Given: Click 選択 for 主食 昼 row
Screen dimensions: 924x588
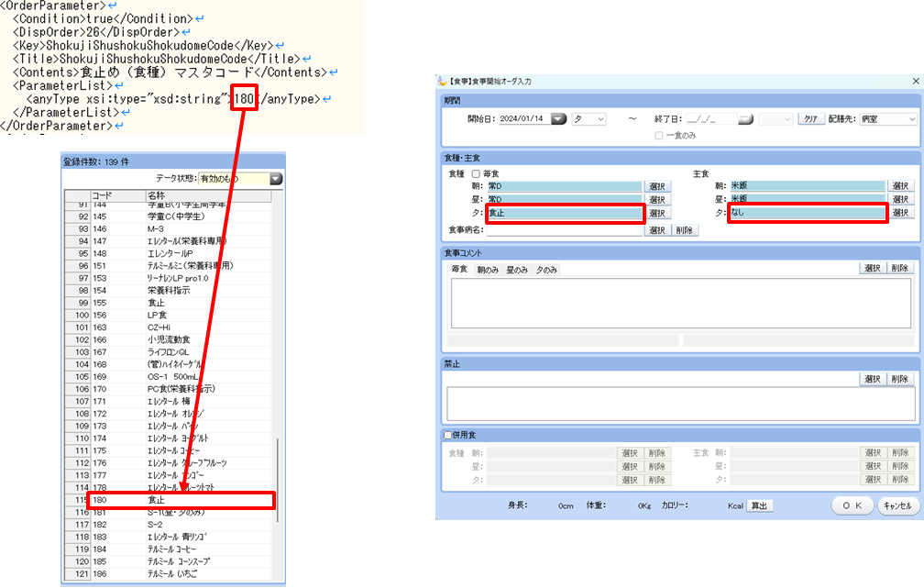Looking at the screenshot, I should (900, 199).
